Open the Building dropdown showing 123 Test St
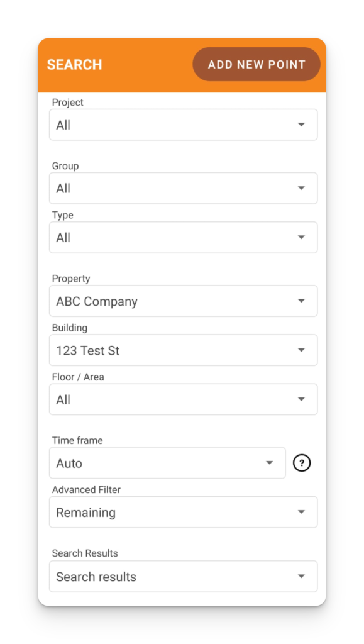This screenshot has height=644, width=364. tap(183, 350)
